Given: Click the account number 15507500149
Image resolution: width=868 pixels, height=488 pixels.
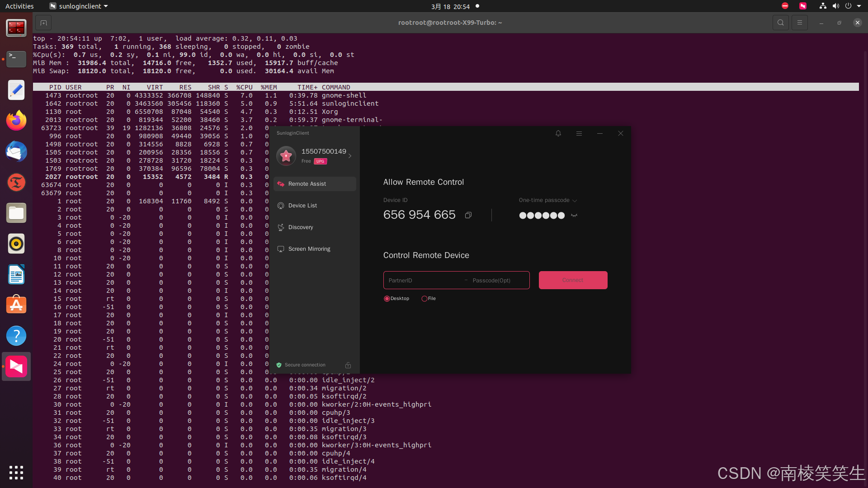Looking at the screenshot, I should click(x=324, y=151).
